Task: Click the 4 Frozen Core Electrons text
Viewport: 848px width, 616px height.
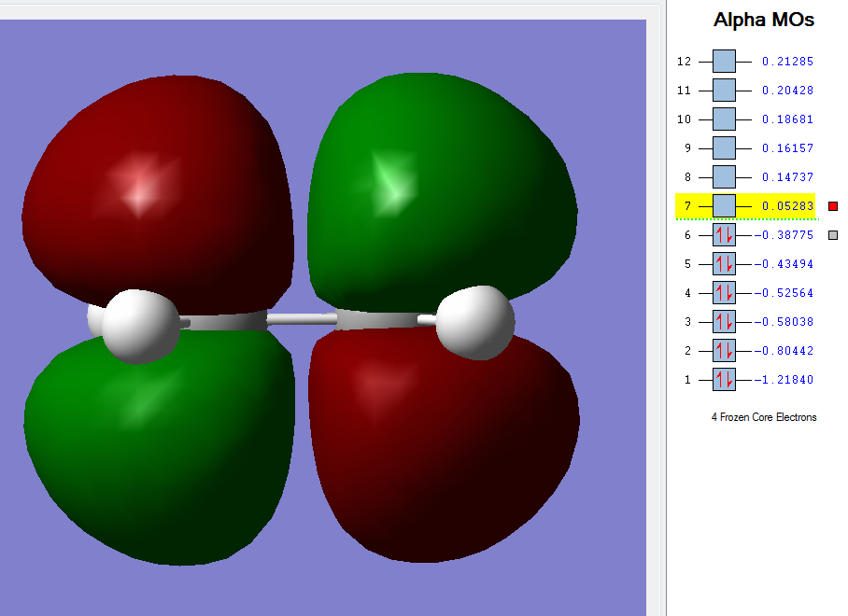Action: point(764,417)
